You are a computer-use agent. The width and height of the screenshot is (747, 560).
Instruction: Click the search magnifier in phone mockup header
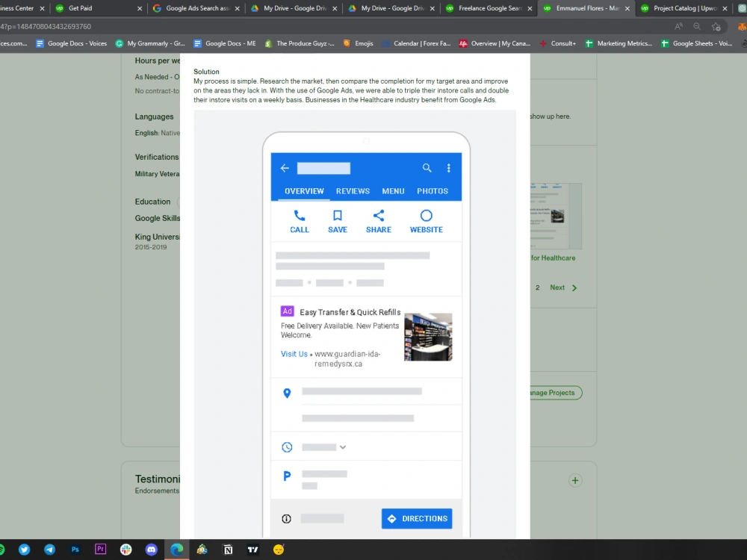tap(427, 167)
